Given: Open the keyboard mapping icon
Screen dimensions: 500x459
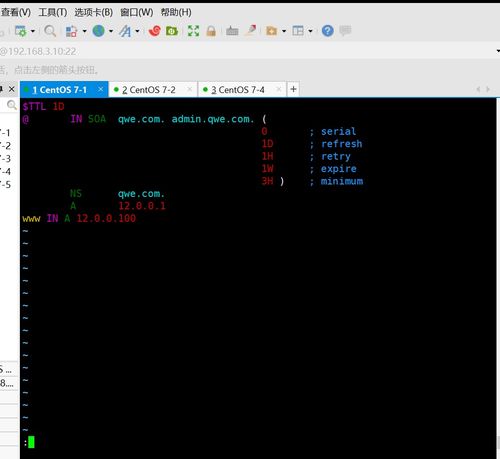Looking at the screenshot, I should tap(232, 31).
